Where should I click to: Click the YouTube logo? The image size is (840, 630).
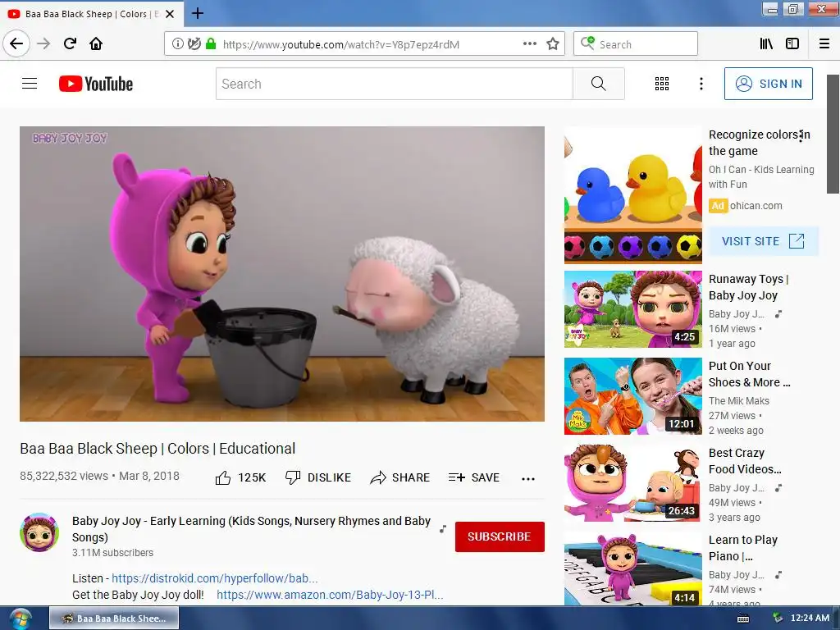pyautogui.click(x=96, y=84)
